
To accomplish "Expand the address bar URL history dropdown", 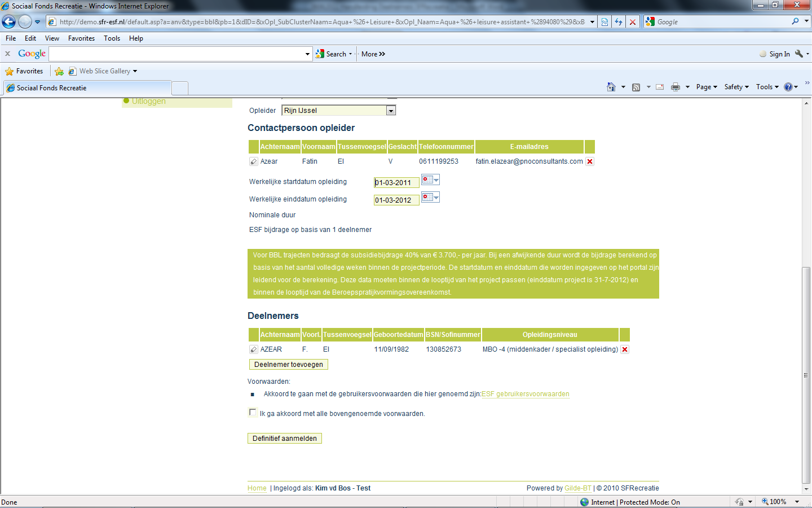I will (x=592, y=22).
